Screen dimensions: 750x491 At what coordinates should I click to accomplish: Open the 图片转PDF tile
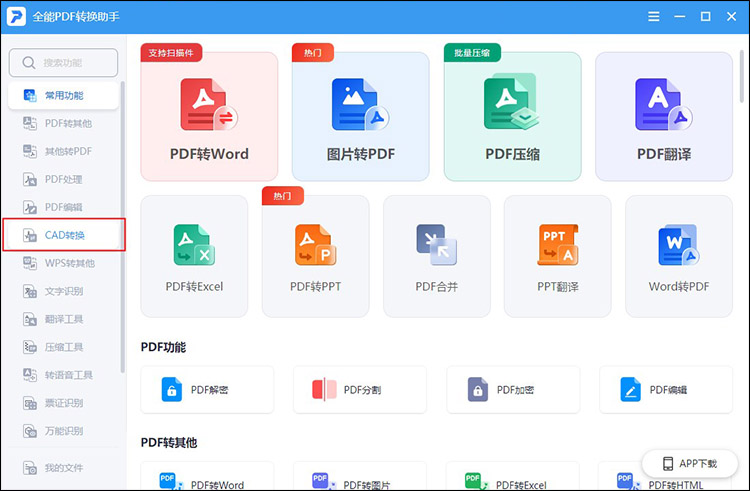361,116
